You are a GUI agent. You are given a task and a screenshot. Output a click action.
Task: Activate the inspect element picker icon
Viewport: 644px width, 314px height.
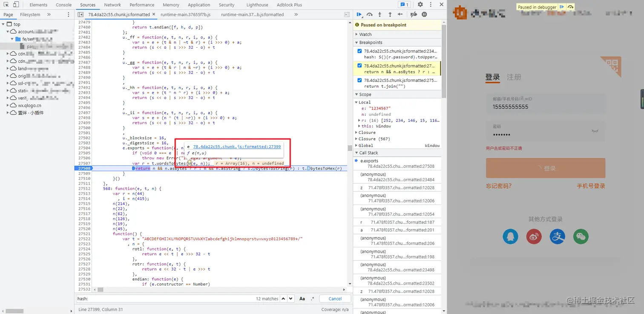pos(6,5)
